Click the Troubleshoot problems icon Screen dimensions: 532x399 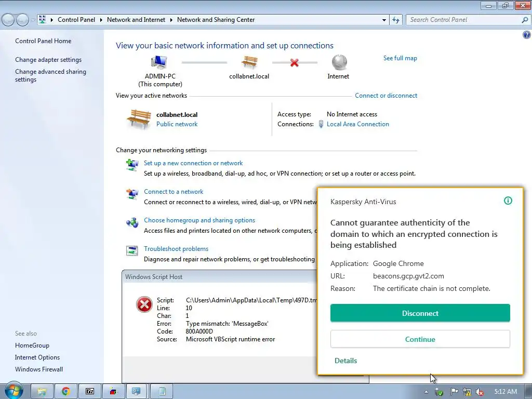pos(132,251)
